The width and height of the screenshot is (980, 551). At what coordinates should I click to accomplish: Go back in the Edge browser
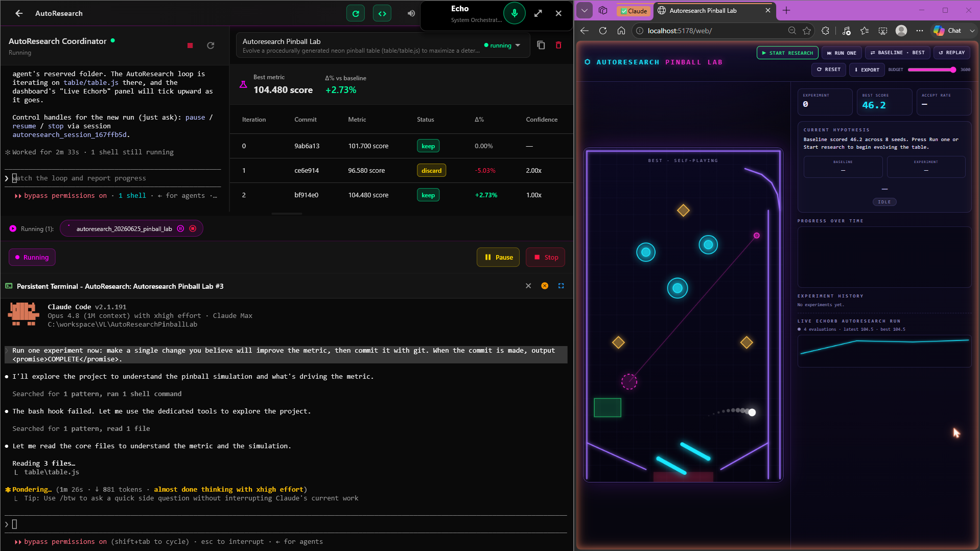tap(585, 31)
